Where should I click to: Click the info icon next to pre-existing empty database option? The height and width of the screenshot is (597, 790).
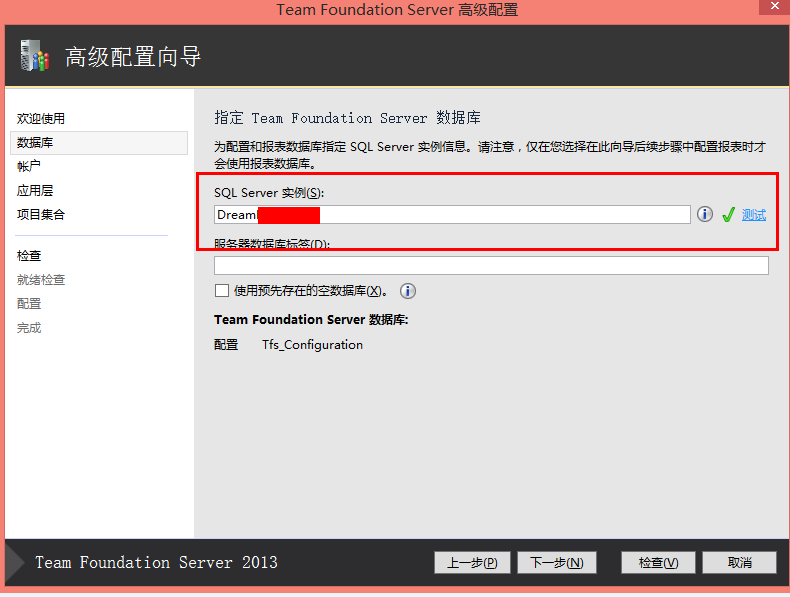pyautogui.click(x=408, y=291)
